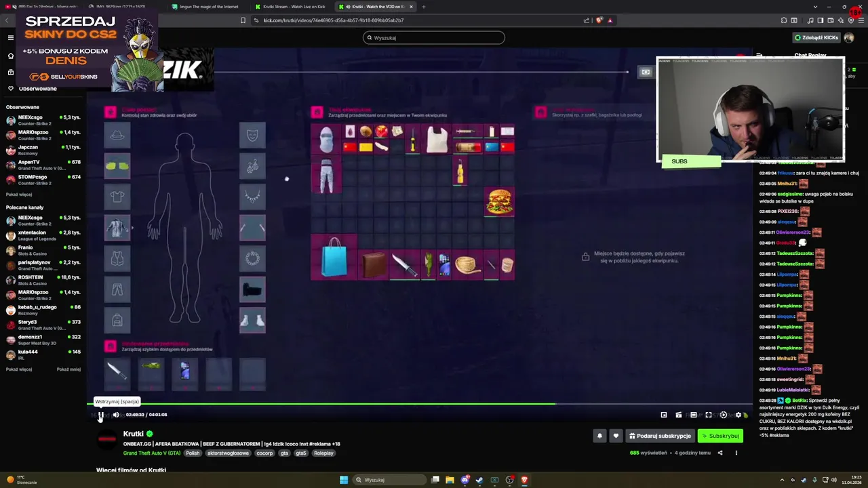Click the burger item in inventory
The width and height of the screenshot is (868, 488).
499,202
